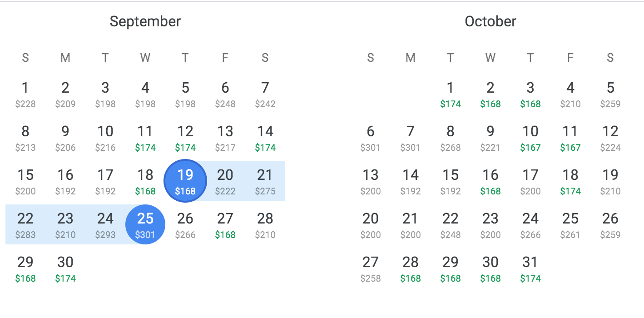Pick October 31 at $174
The width and height of the screenshot is (644, 318).
(x=530, y=268)
